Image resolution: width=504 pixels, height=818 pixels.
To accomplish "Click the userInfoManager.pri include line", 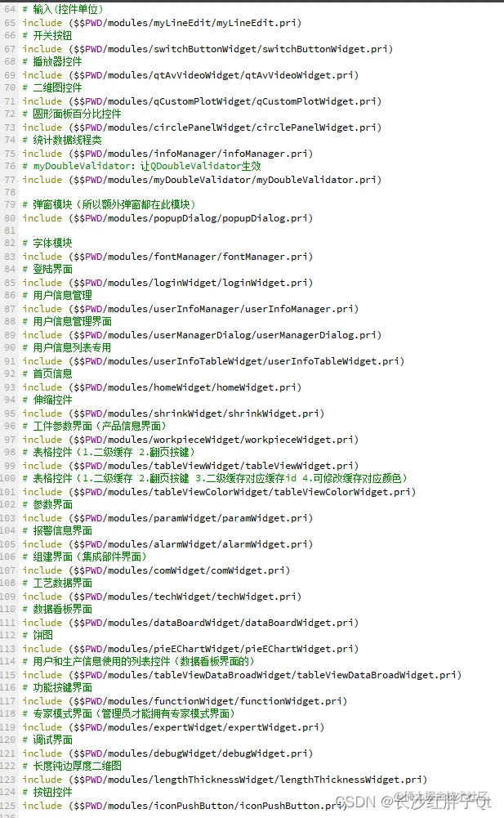I will (x=190, y=309).
